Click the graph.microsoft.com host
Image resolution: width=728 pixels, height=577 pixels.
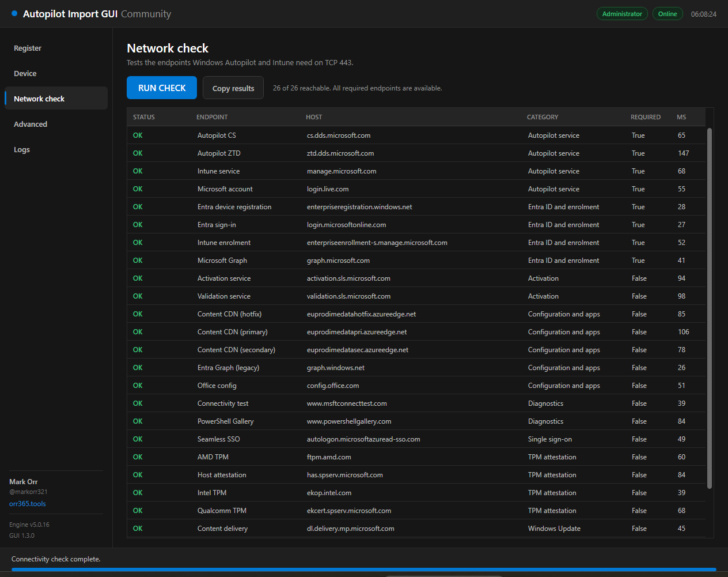click(x=338, y=261)
